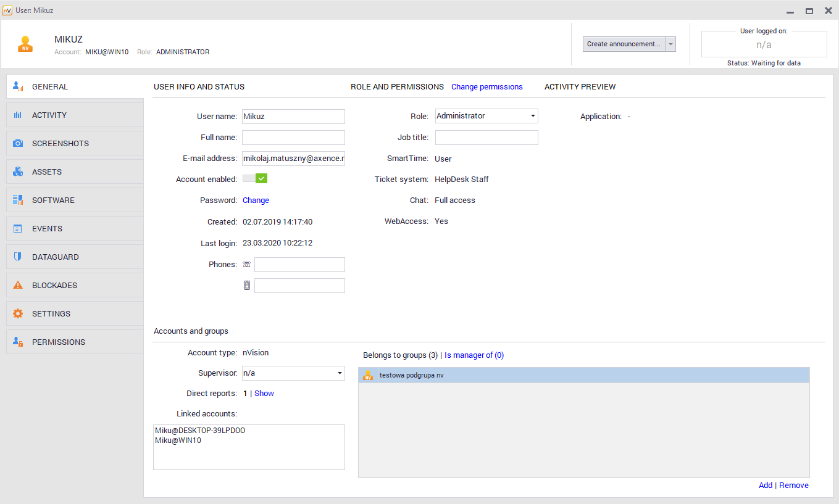Click the calendar icon beside Events
839x504 pixels.
pyautogui.click(x=18, y=228)
